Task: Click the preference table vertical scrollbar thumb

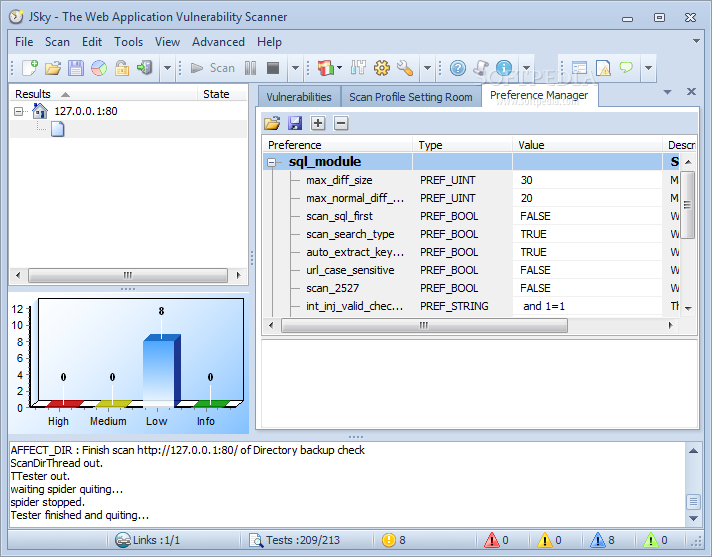Action: coord(688,205)
